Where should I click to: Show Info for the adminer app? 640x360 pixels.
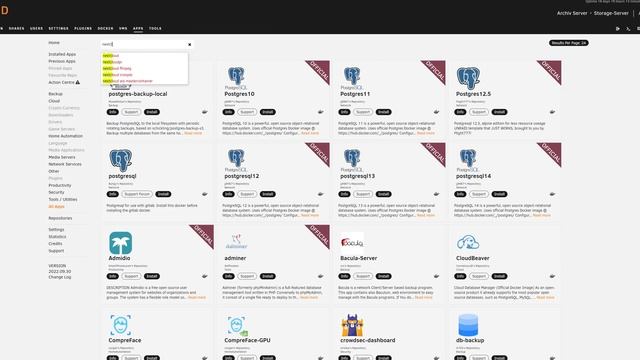pyautogui.click(x=229, y=276)
